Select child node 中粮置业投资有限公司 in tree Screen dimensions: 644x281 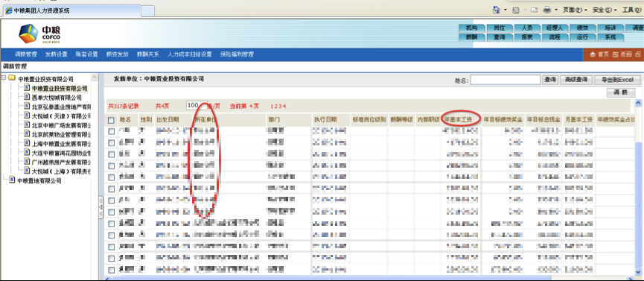[x=60, y=88]
